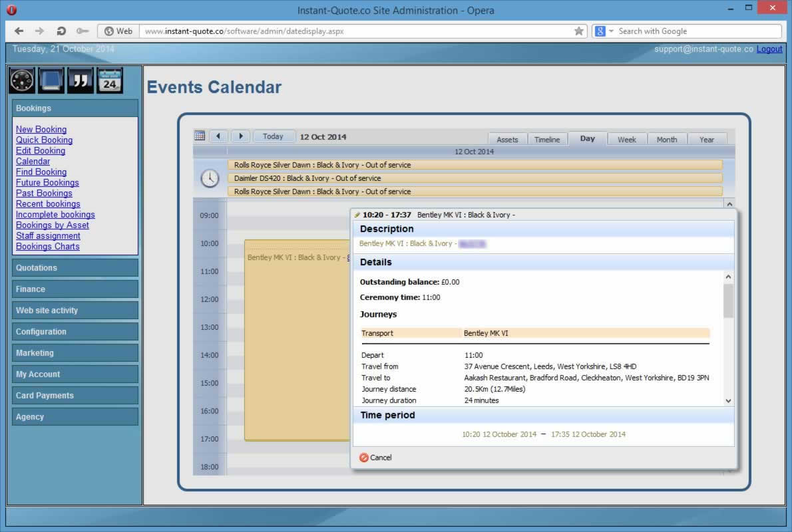Go to previous day arrow
Image resolution: width=792 pixels, height=532 pixels.
point(218,136)
